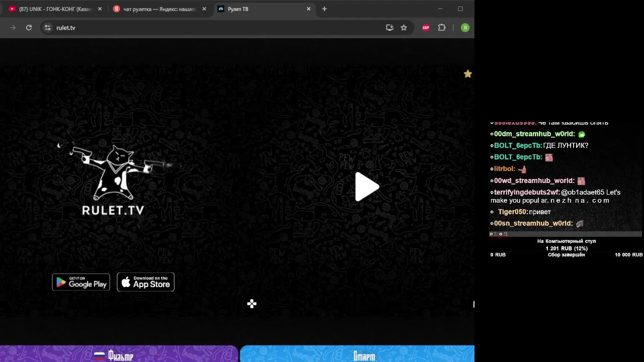View site information icon in address bar

click(47, 28)
